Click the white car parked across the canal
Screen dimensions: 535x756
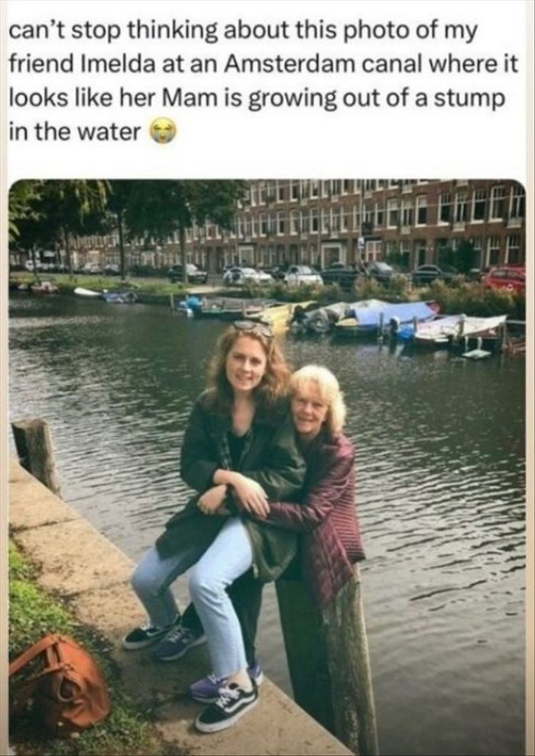click(x=303, y=276)
